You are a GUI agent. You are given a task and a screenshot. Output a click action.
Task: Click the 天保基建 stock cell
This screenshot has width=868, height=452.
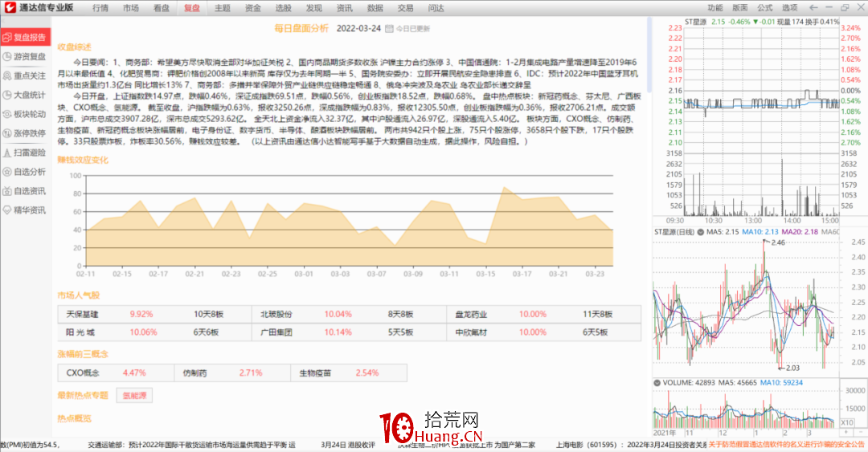click(83, 314)
